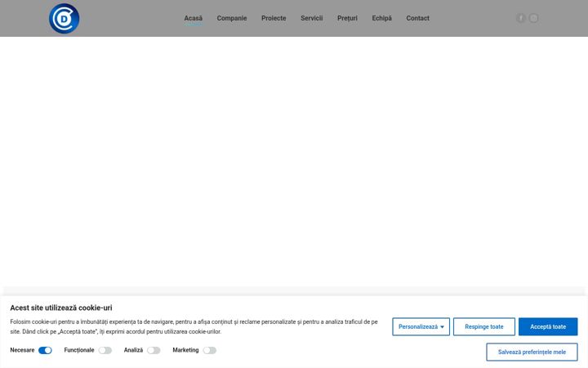
Task: Enable the Marketing cookies switch
Action: pos(210,350)
